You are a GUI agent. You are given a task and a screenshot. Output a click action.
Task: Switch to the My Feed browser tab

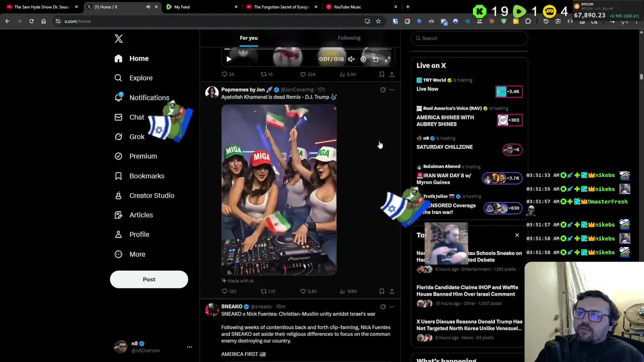click(201, 7)
